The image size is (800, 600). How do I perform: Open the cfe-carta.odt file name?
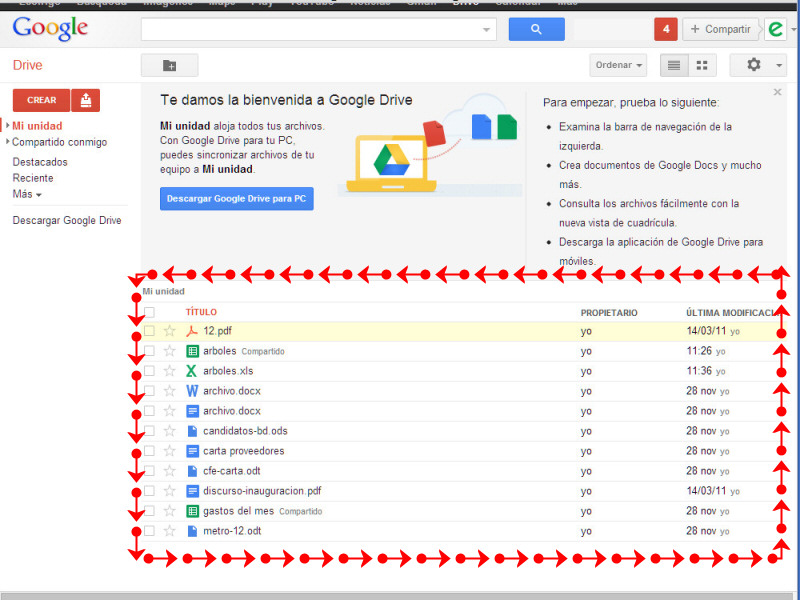click(232, 471)
